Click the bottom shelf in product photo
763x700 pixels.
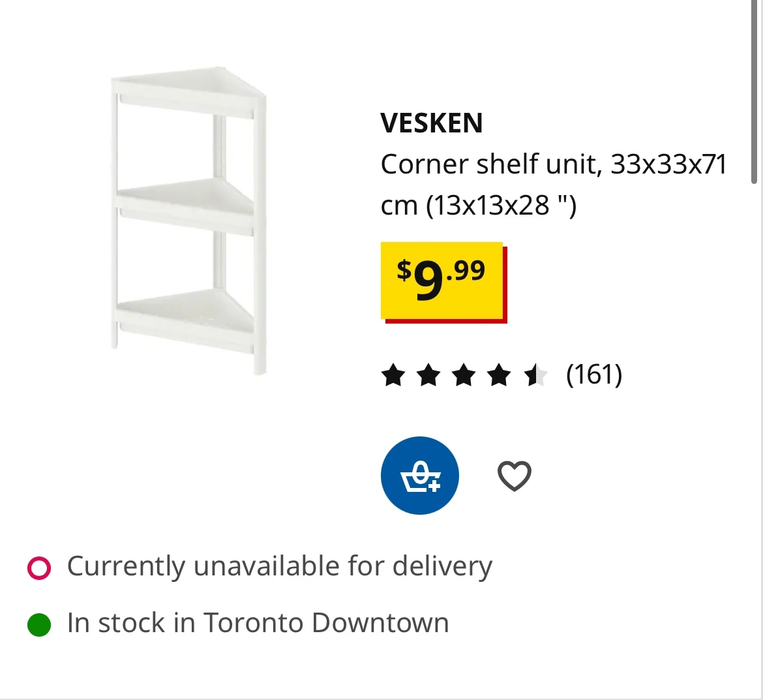click(x=185, y=320)
